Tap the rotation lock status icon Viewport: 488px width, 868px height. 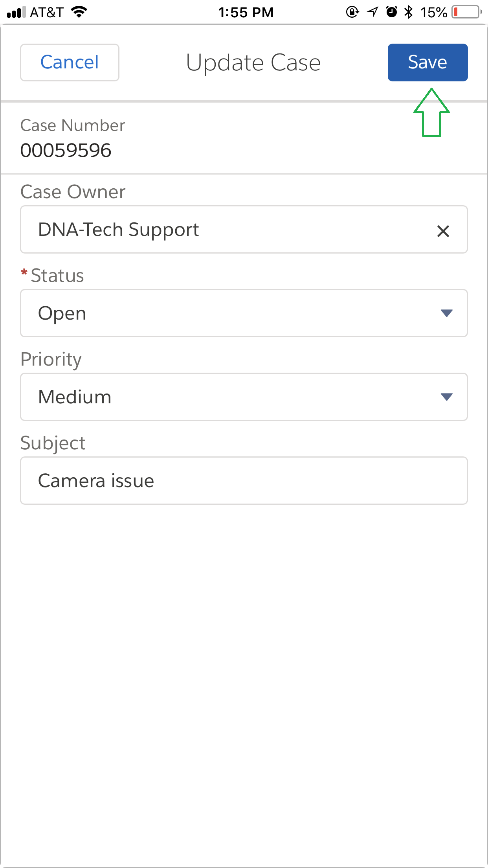(x=352, y=12)
